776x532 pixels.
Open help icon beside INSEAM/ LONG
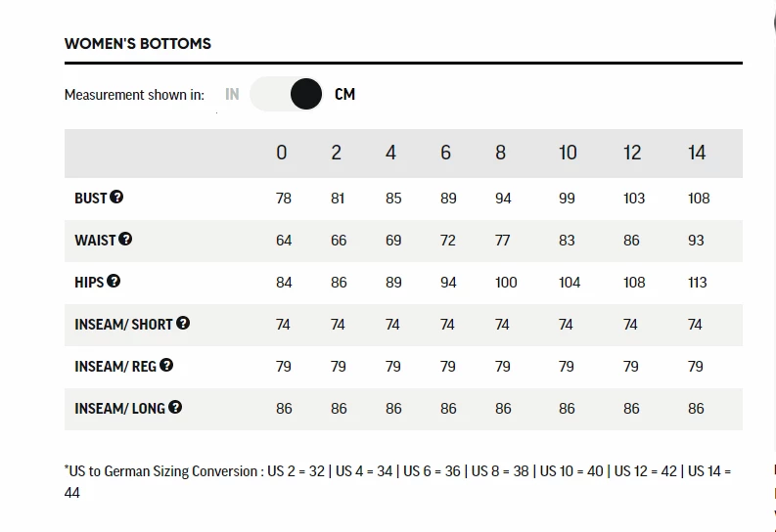[x=175, y=407]
